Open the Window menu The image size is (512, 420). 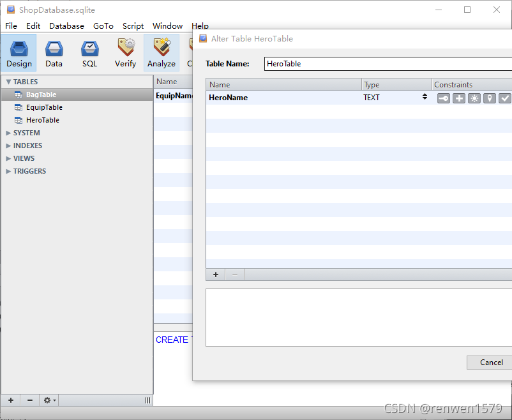point(167,26)
